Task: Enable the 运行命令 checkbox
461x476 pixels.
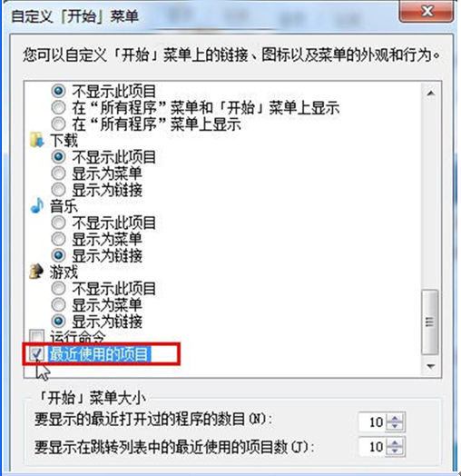Action: 36,336
